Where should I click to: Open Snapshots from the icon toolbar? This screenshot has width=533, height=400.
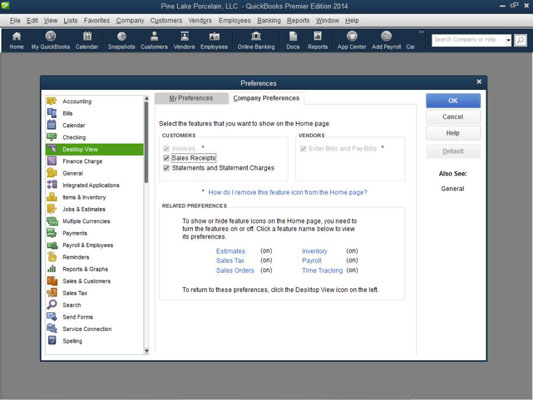click(121, 40)
